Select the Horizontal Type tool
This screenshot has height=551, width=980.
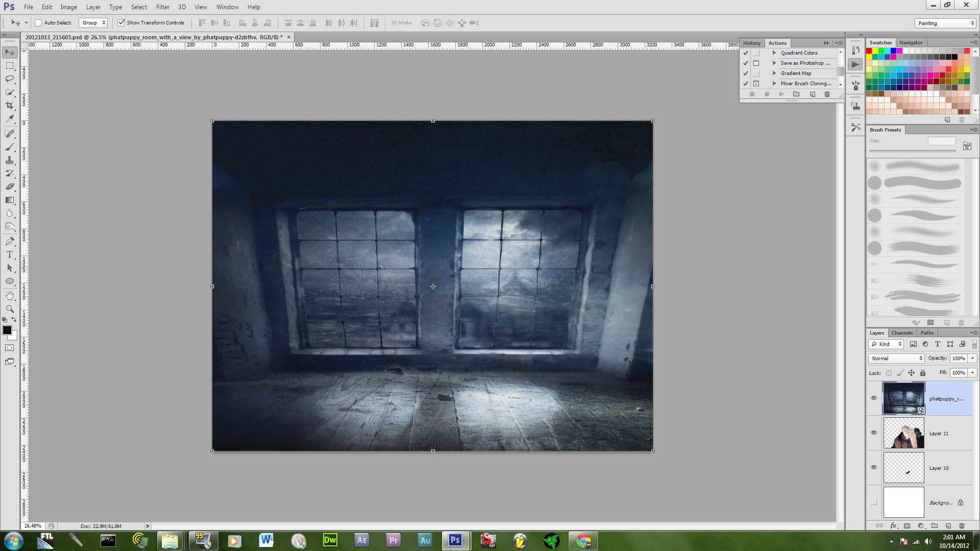(x=10, y=255)
